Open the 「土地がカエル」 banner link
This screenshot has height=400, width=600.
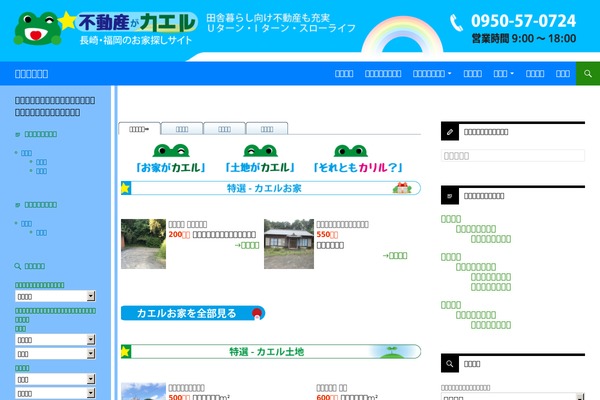point(260,168)
